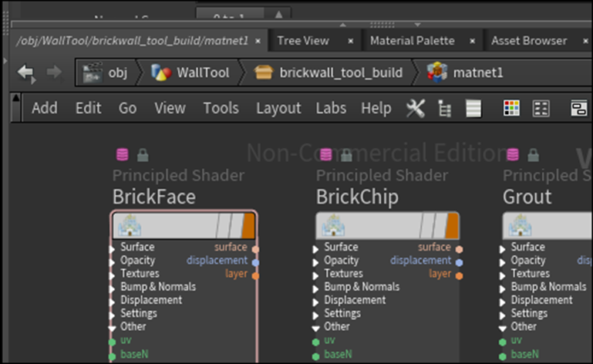Select the BrickChip node castle icon

click(x=333, y=225)
